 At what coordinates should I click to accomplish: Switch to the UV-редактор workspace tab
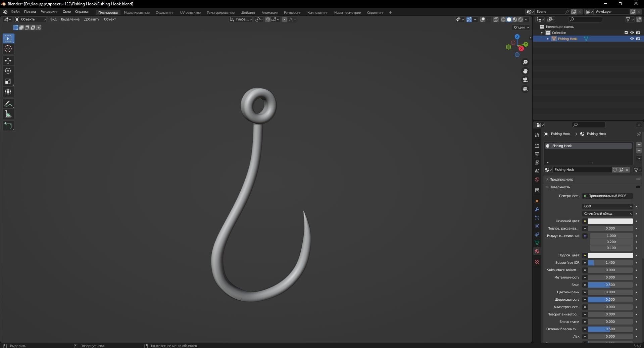pyautogui.click(x=190, y=12)
